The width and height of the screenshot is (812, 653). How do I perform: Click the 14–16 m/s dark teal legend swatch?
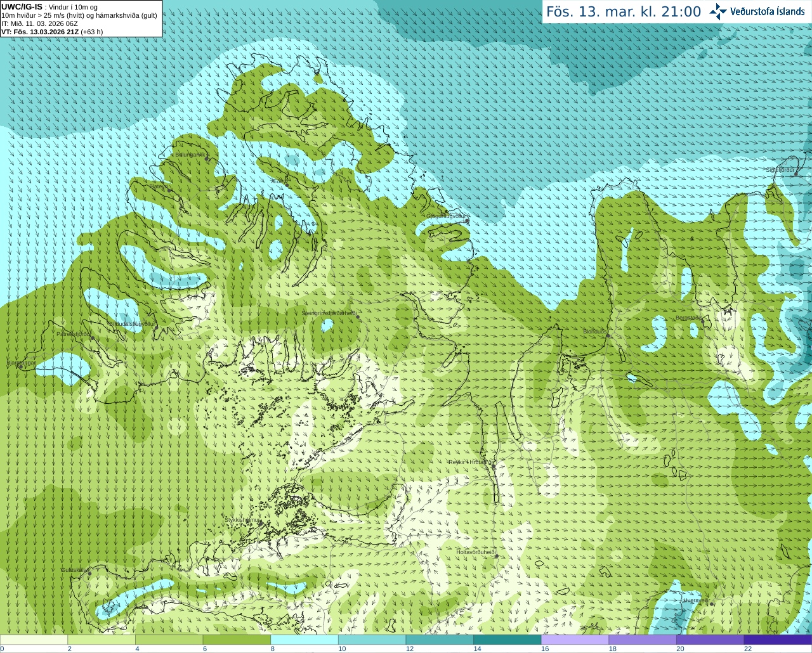tap(507, 640)
